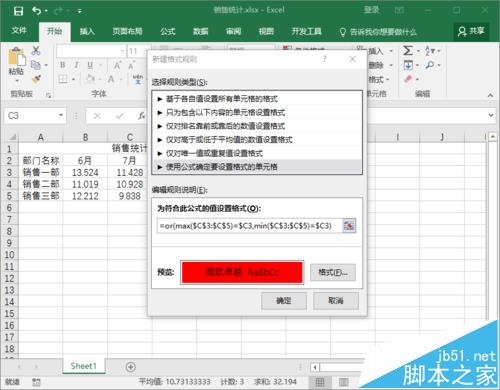The image size is (500, 390).
Task: Add a new sheet with plus icon
Action: (x=131, y=367)
